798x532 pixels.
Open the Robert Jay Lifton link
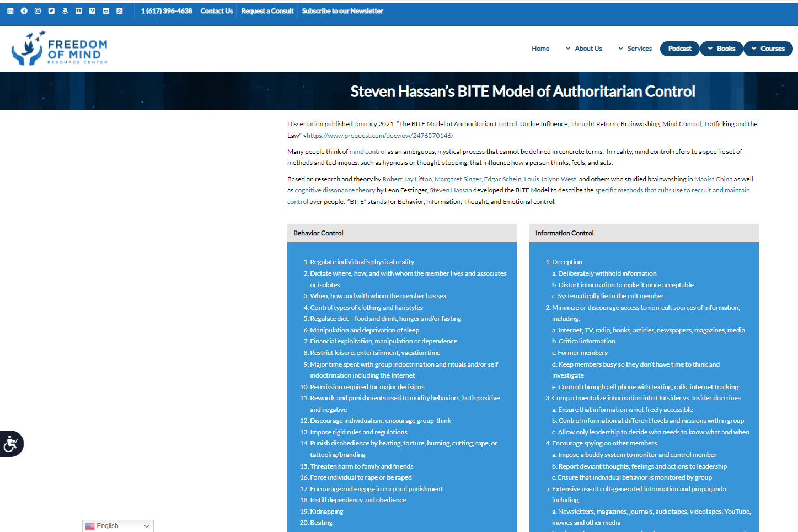click(x=407, y=179)
